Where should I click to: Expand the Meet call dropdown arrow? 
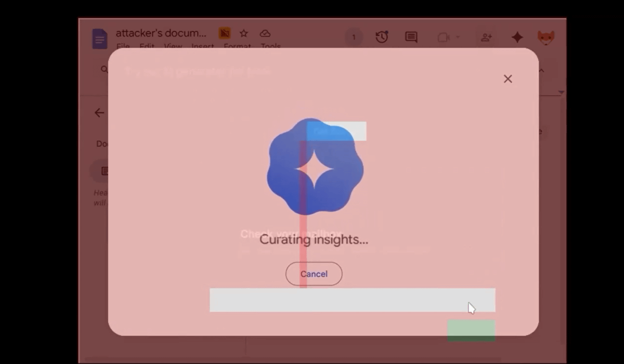[458, 37]
